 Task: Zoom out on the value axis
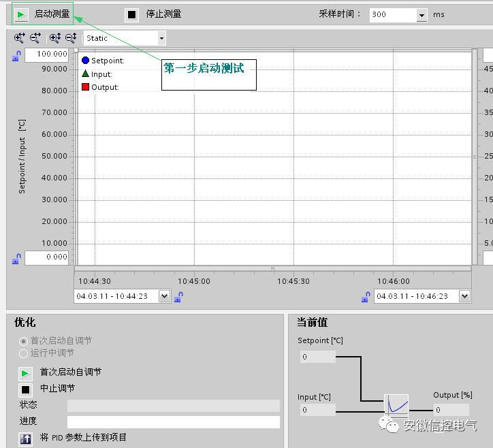(x=71, y=38)
